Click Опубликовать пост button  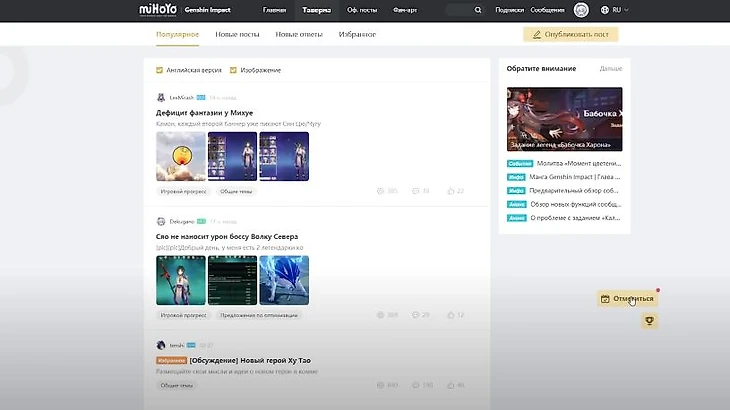[570, 34]
